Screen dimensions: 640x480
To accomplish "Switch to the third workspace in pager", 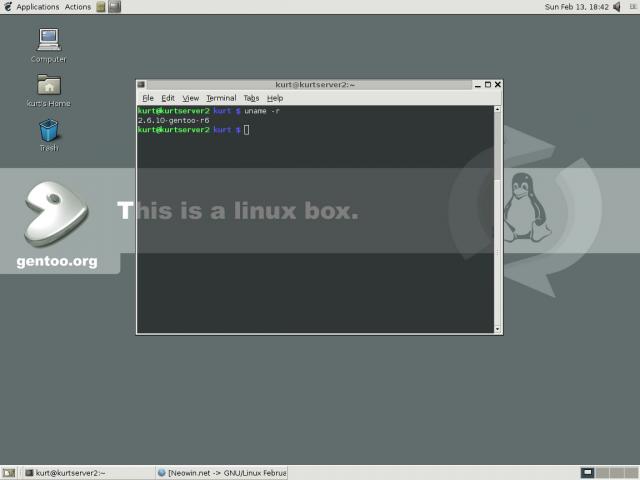I will click(x=617, y=473).
